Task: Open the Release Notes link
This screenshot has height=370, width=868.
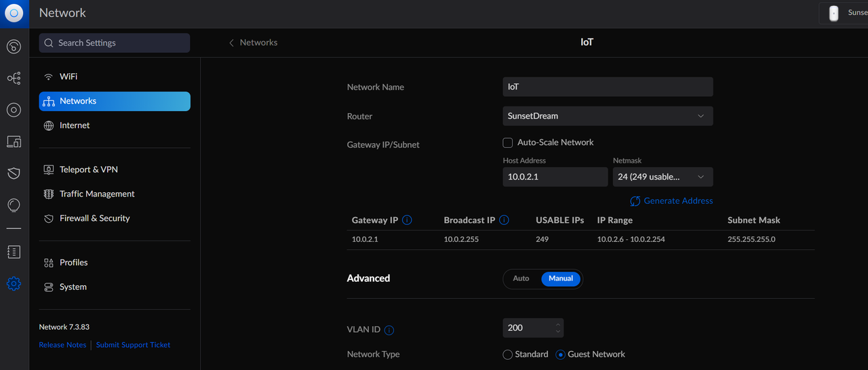Action: pos(62,345)
